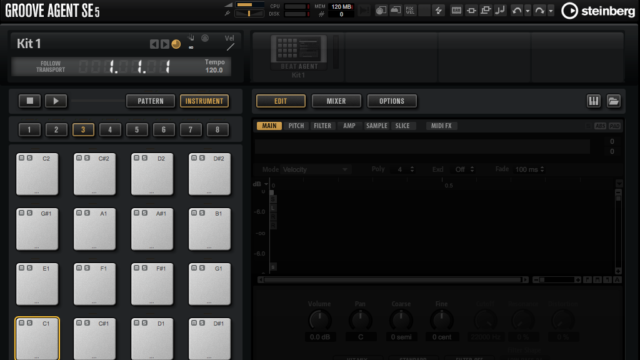
Task: Mute the C#2 pad
Action: [x=79, y=158]
